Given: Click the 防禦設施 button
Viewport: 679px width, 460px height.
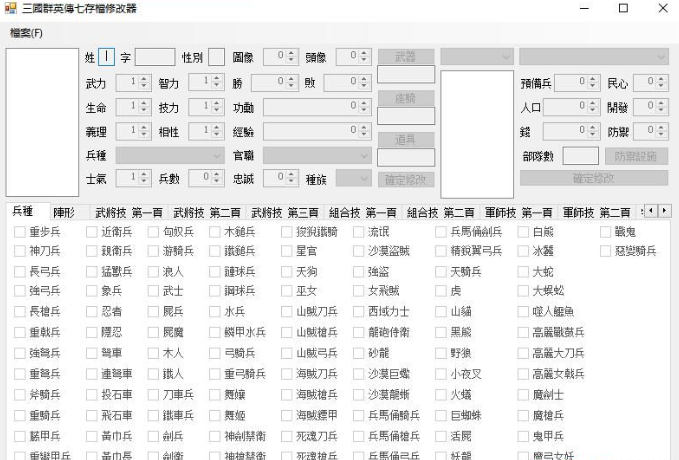Looking at the screenshot, I should (x=636, y=156).
